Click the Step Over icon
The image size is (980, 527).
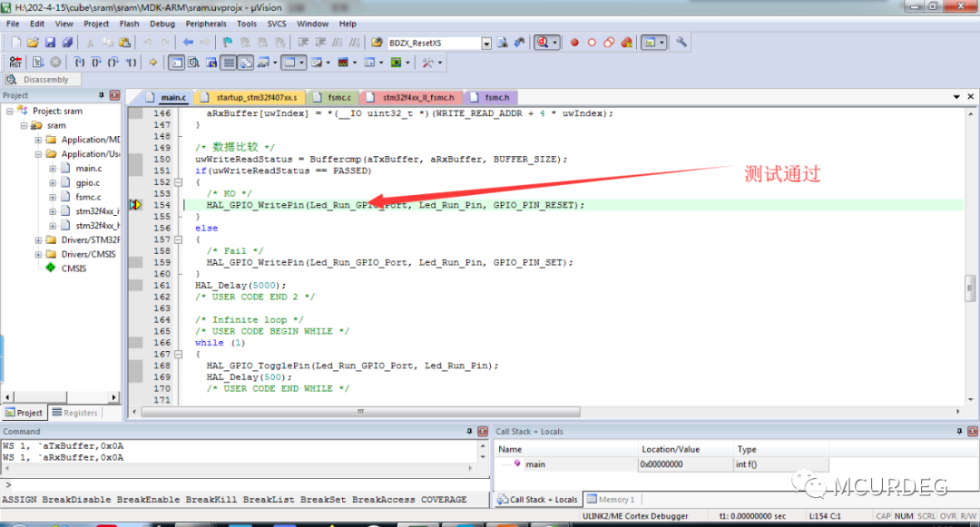point(96,63)
